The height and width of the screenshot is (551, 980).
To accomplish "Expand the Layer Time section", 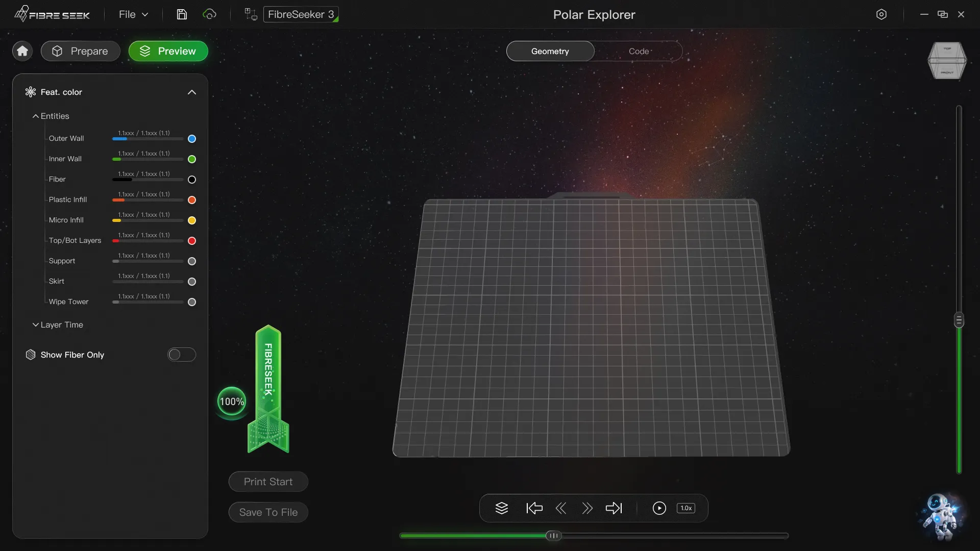I will (x=57, y=325).
